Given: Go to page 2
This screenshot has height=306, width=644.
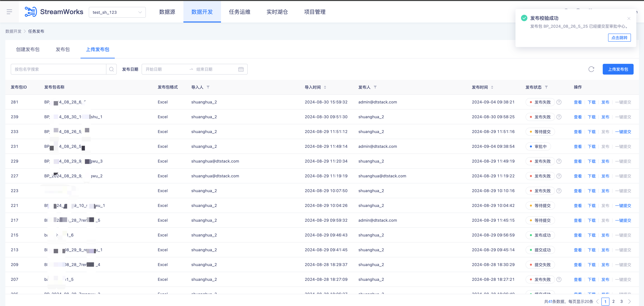Looking at the screenshot, I should 613,301.
